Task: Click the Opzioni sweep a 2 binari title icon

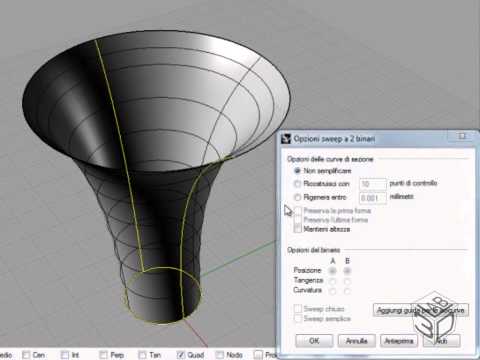Action: (286, 139)
